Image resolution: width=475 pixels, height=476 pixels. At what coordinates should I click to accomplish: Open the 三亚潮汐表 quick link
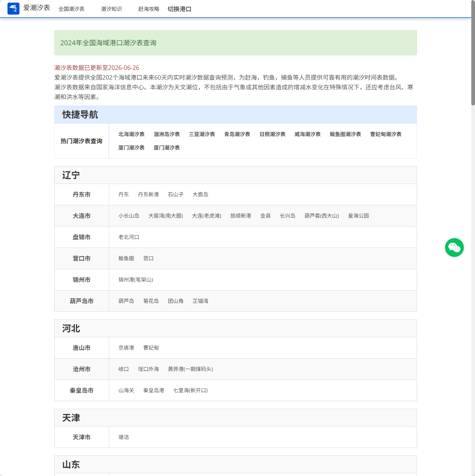pos(202,134)
